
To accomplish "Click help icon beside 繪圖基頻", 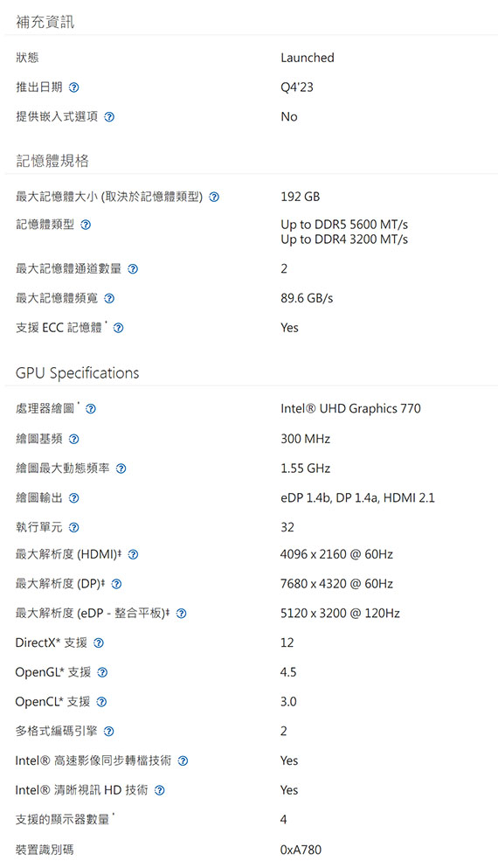I will [73, 439].
